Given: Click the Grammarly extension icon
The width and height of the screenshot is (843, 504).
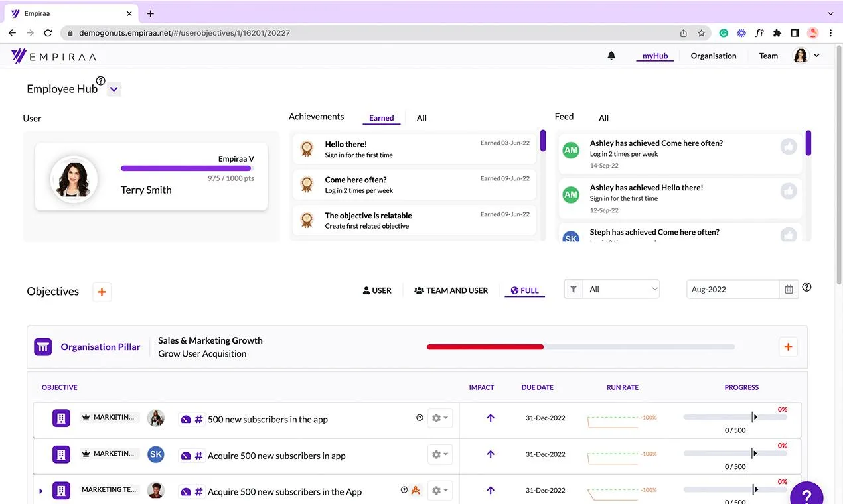Looking at the screenshot, I should click(724, 32).
